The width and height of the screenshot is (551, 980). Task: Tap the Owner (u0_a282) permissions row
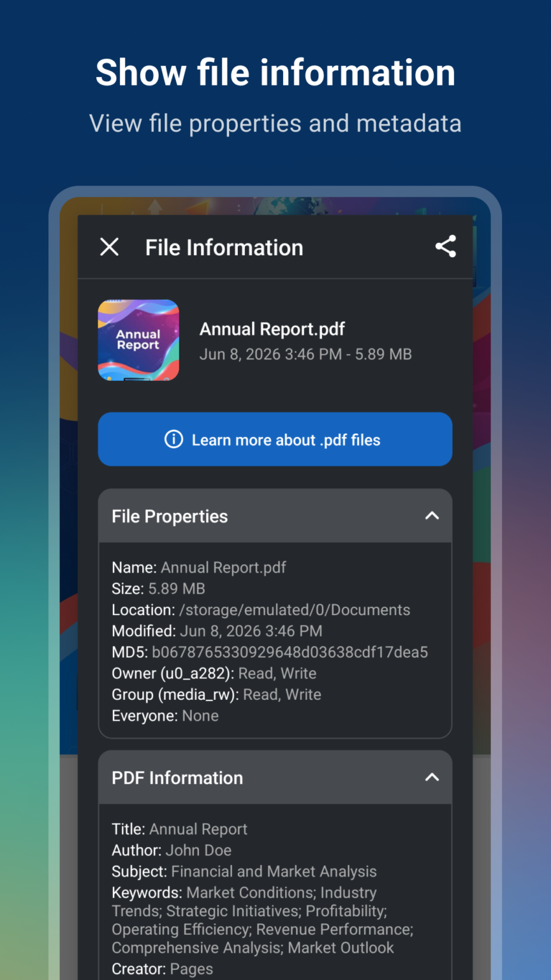pyautogui.click(x=214, y=673)
